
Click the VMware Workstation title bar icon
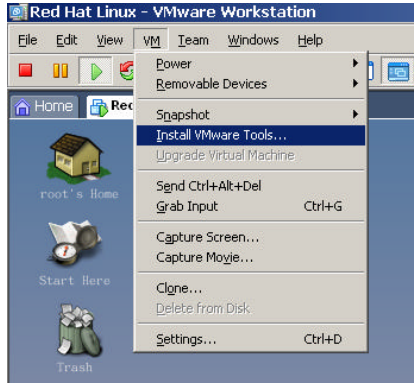click(18, 12)
